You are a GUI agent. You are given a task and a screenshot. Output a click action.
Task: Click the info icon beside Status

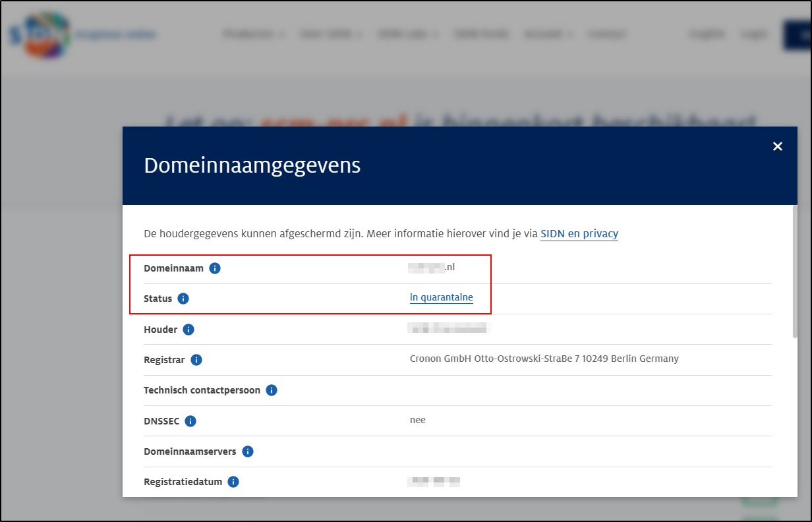(183, 299)
